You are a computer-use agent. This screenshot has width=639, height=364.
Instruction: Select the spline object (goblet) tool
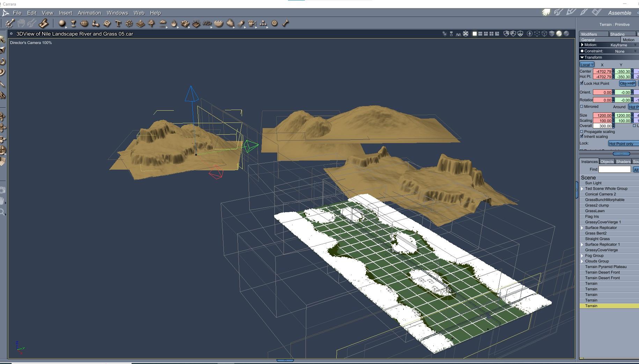coord(73,23)
